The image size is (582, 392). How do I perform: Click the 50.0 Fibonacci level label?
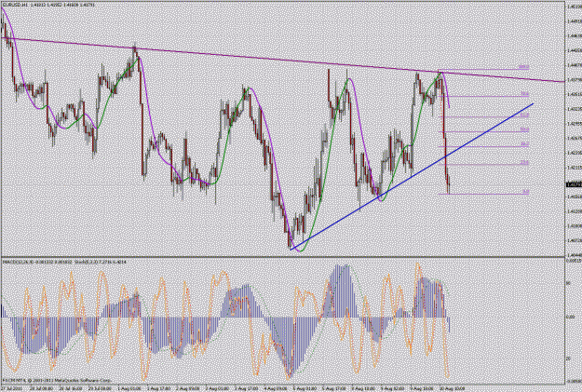tap(524, 129)
